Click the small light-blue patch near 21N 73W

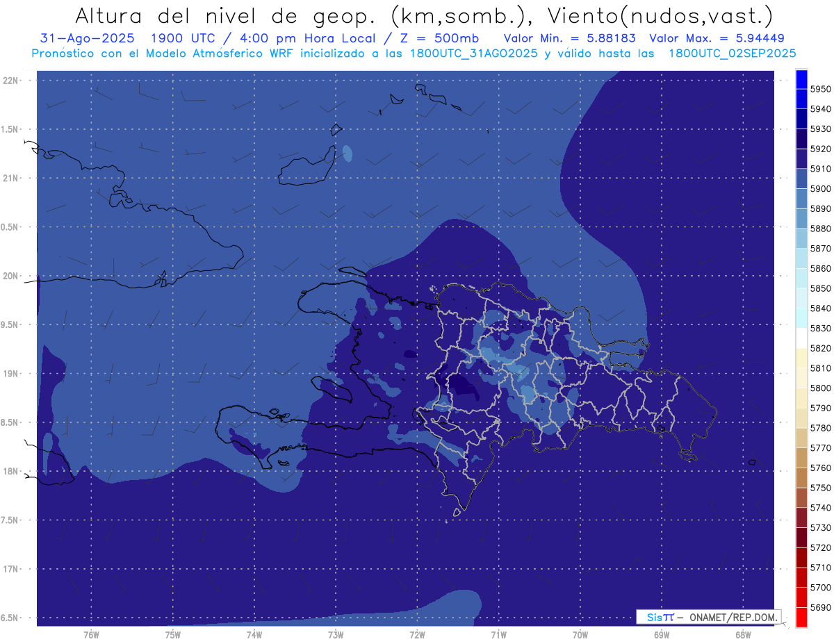(x=347, y=154)
